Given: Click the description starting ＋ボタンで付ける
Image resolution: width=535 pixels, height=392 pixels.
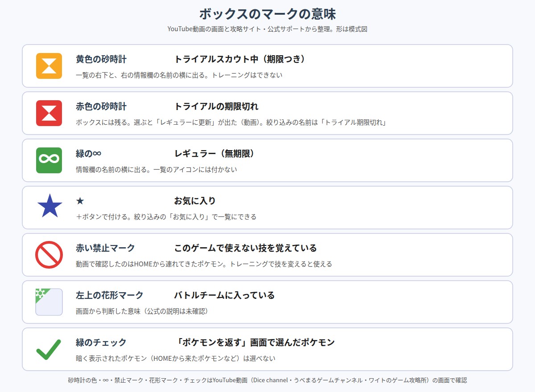Looking at the screenshot, I should click(x=166, y=217).
